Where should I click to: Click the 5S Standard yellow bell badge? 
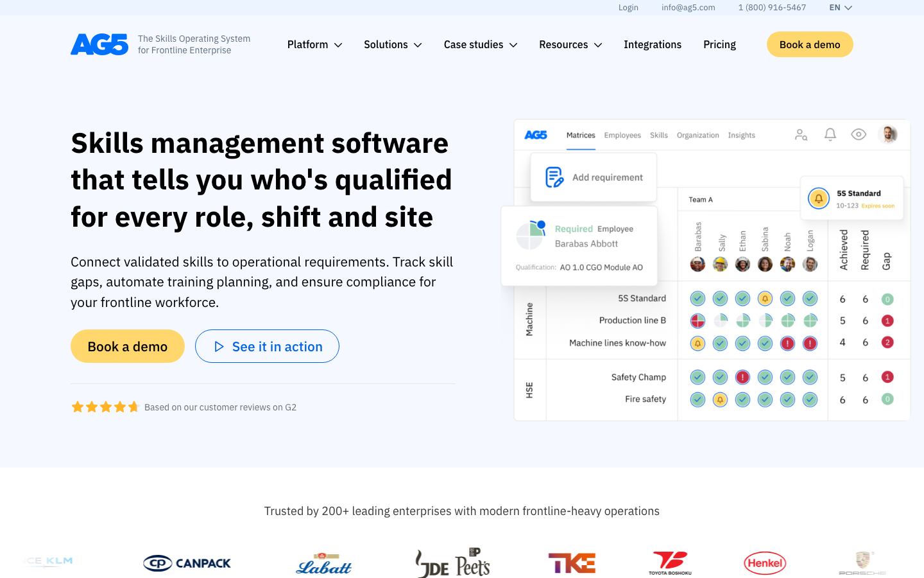pos(818,198)
